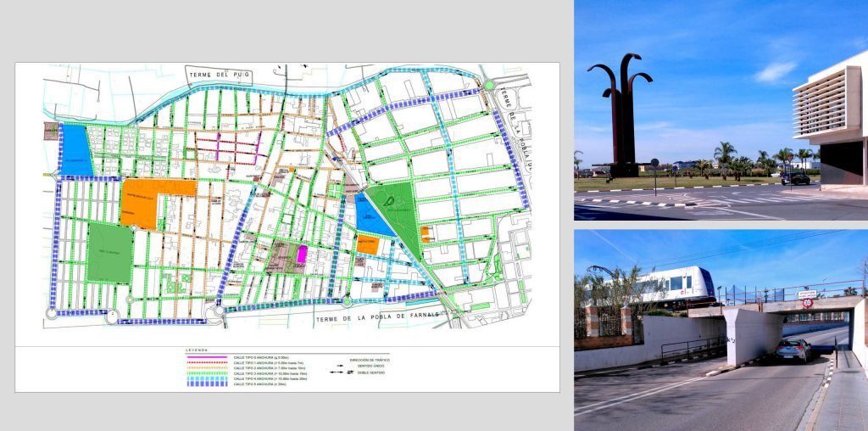Select the red dotted Calle Tipo 1 legend line

click(x=208, y=364)
